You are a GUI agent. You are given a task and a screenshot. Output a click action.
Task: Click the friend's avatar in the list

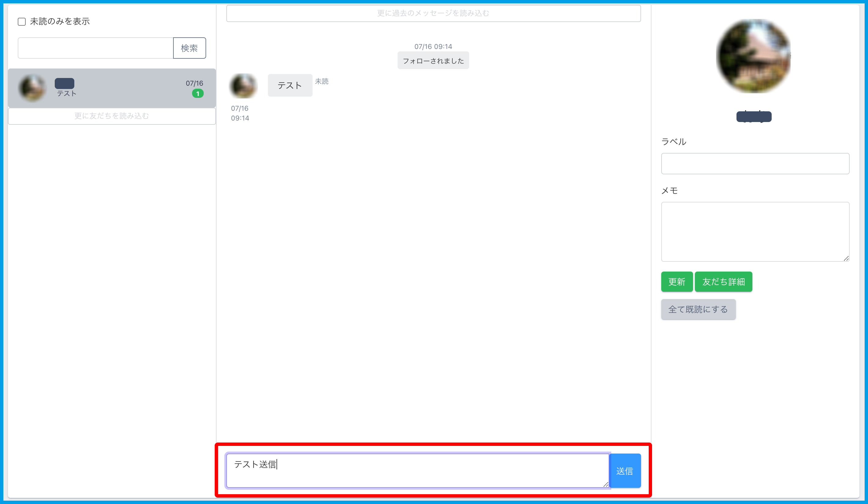point(32,88)
